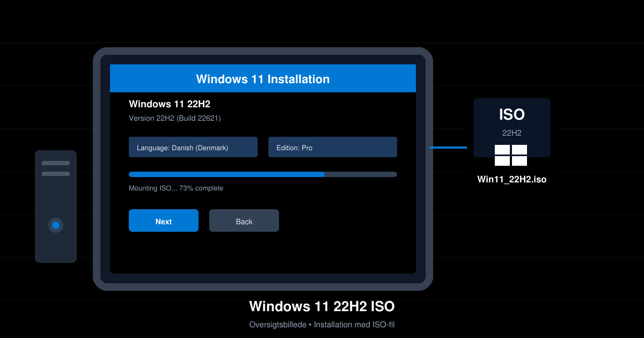Click the ISO mounting progress bar
644x338 pixels.
click(263, 174)
